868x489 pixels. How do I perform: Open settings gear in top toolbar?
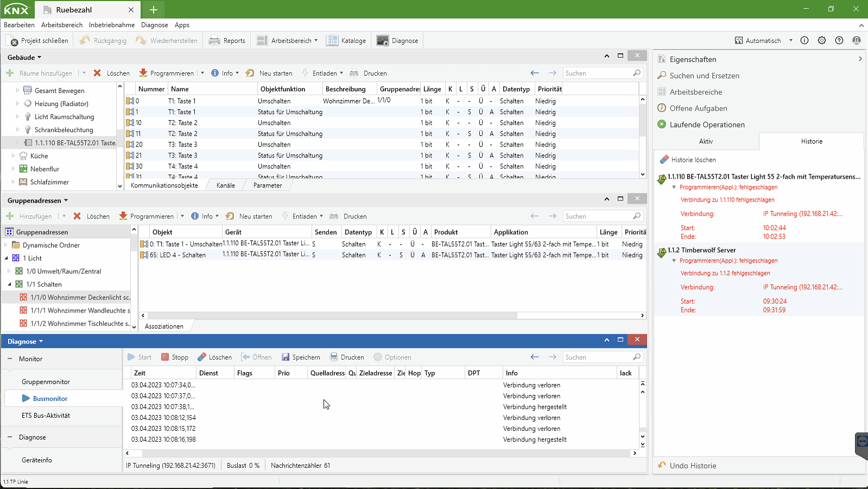(822, 41)
